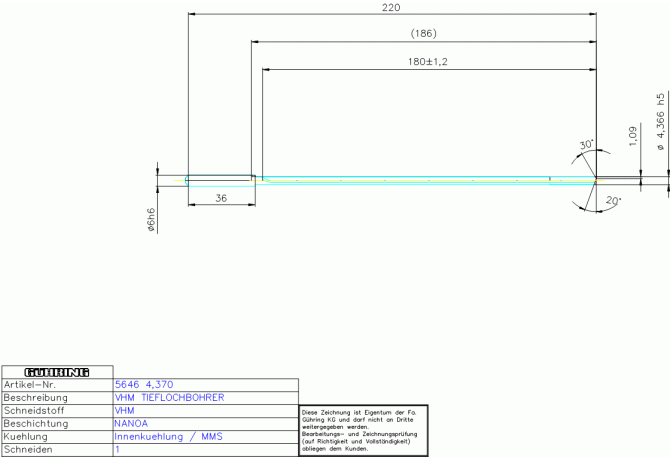Click the NANOA coating value
Screen dimensions: 670x460
pyautogui.click(x=132, y=424)
